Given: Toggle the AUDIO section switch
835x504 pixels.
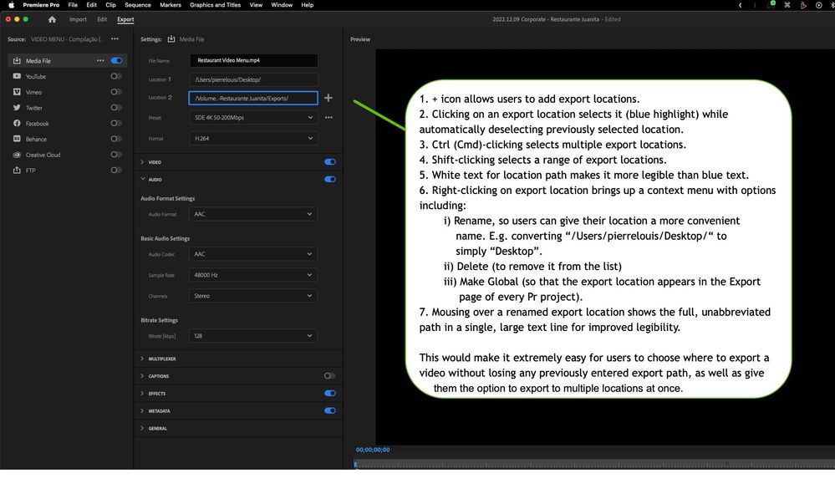Looking at the screenshot, I should point(330,180).
